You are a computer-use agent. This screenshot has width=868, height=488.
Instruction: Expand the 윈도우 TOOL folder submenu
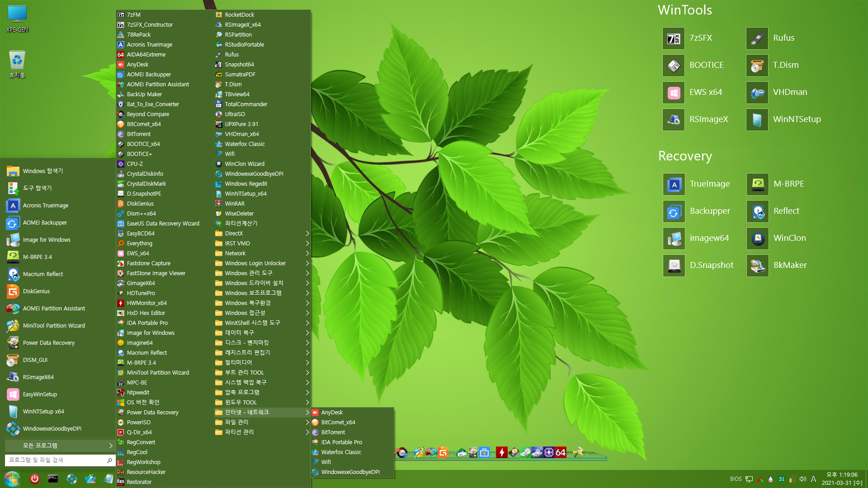262,403
